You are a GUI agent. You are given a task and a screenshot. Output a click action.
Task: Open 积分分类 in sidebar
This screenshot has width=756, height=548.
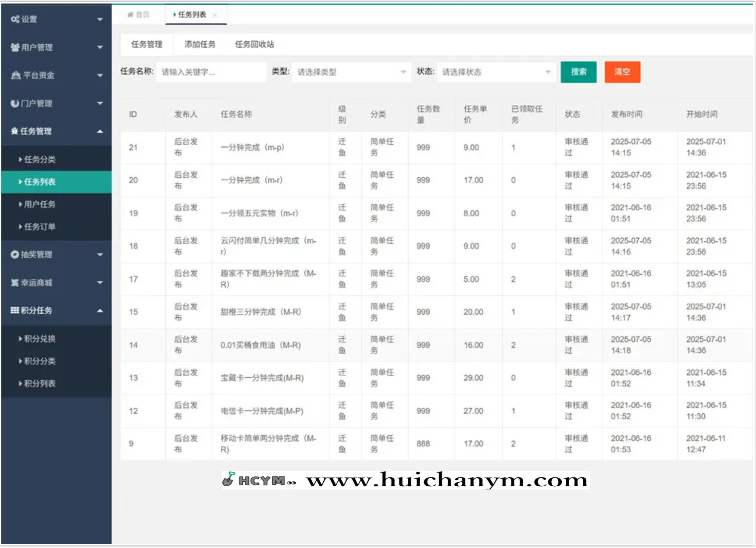pyautogui.click(x=56, y=361)
